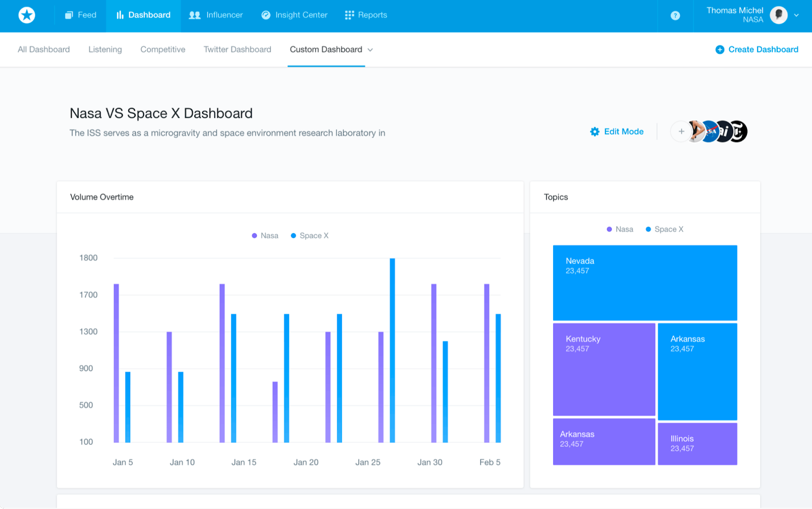The width and height of the screenshot is (812, 509).
Task: Expand the Custom Dashboard dropdown arrow
Action: pyautogui.click(x=370, y=50)
